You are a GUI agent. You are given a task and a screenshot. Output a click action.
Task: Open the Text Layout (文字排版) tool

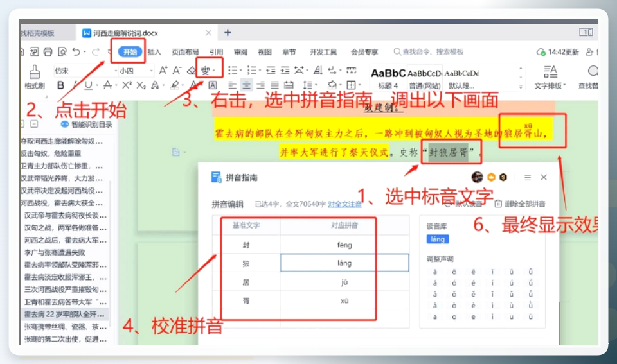[550, 77]
